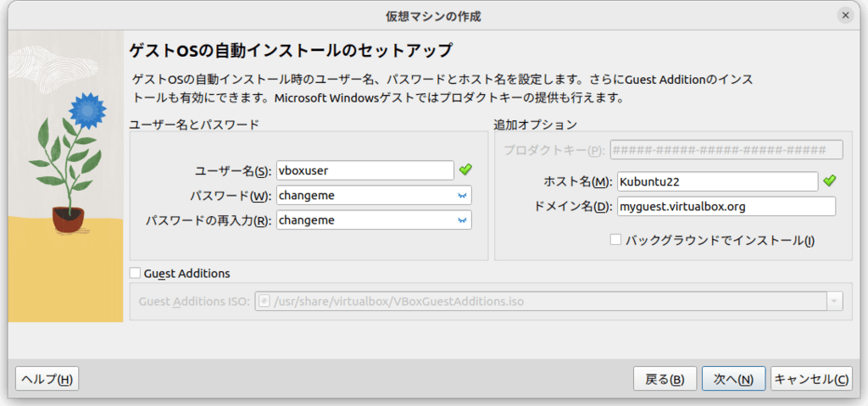Open the VBoxGuestAdditions.iso path combo box
868x406 pixels.
(x=548, y=301)
